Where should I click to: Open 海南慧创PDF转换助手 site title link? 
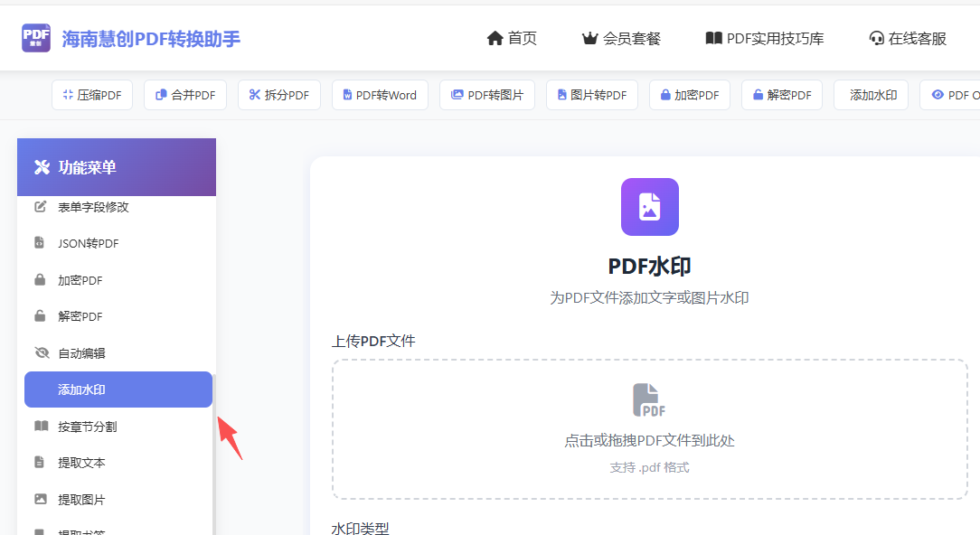tap(151, 39)
